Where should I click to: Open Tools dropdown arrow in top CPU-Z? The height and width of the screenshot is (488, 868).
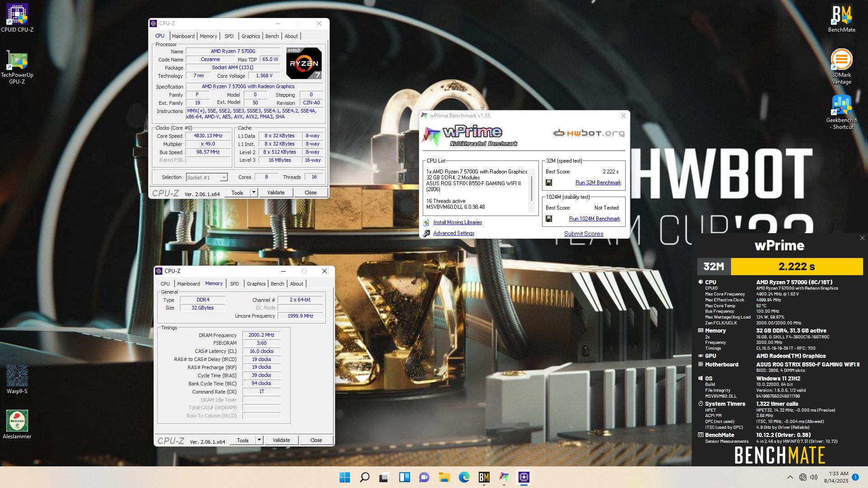(x=254, y=192)
